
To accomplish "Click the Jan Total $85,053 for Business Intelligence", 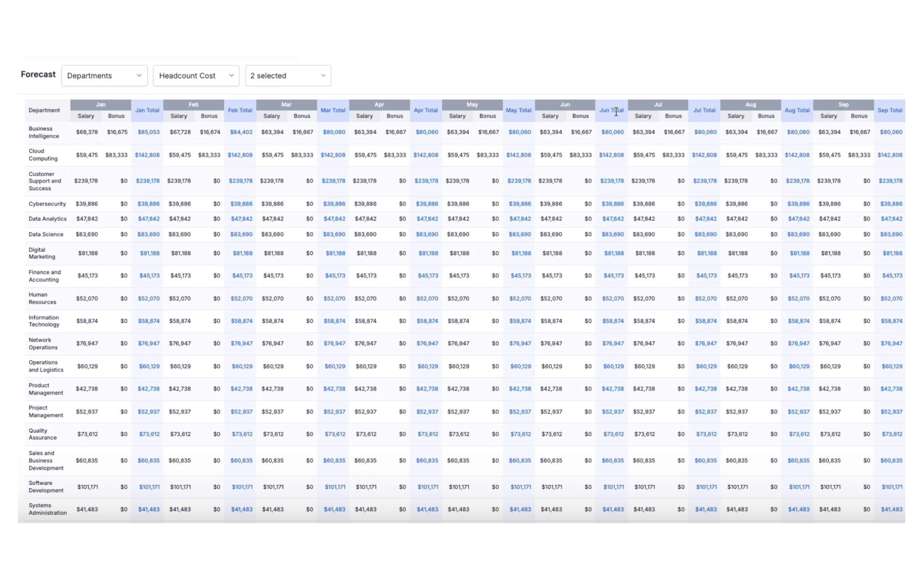I will 149,132.
